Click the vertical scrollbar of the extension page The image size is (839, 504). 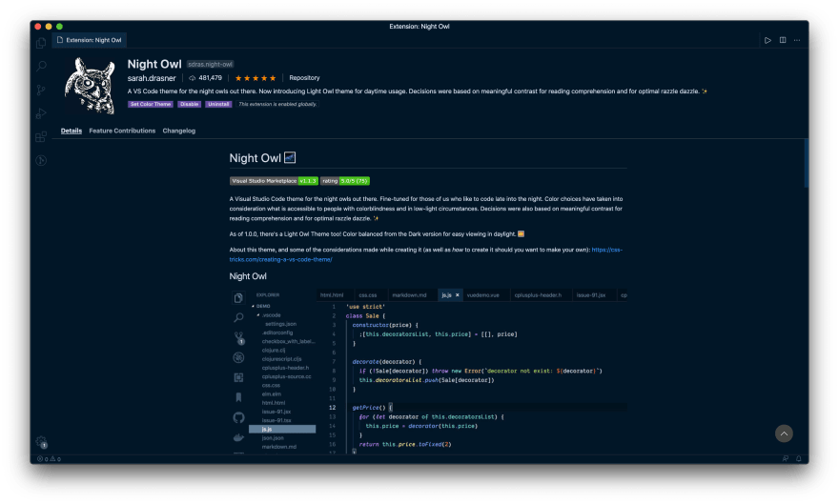tap(806, 163)
